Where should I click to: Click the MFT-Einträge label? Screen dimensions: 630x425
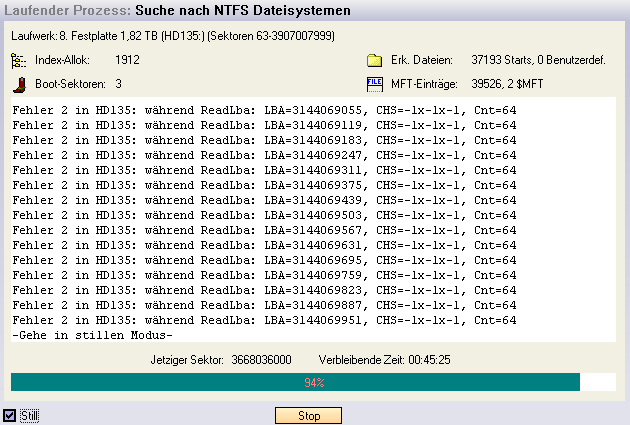(424, 84)
